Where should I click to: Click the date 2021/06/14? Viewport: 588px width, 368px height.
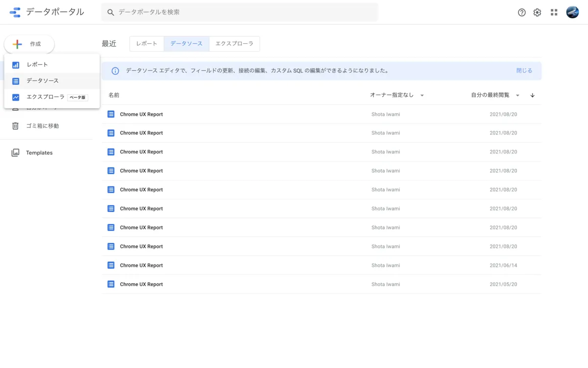pos(503,265)
